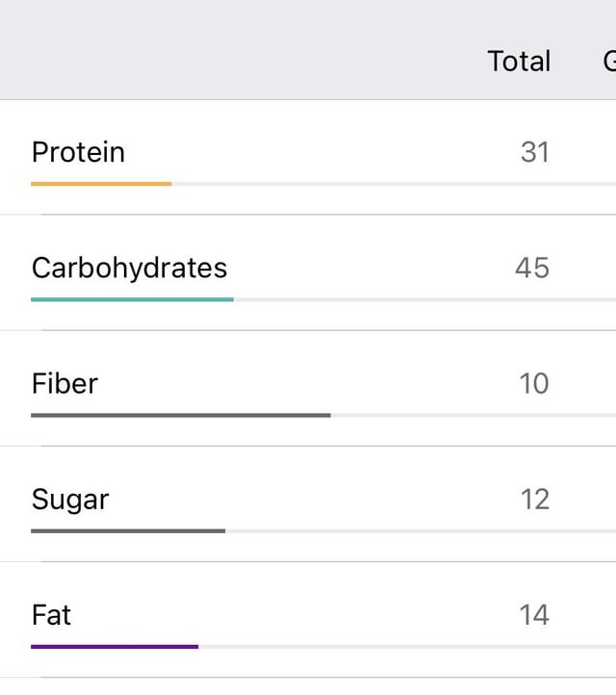This screenshot has height=695, width=616.
Task: Click the Total column header
Action: coord(520,61)
